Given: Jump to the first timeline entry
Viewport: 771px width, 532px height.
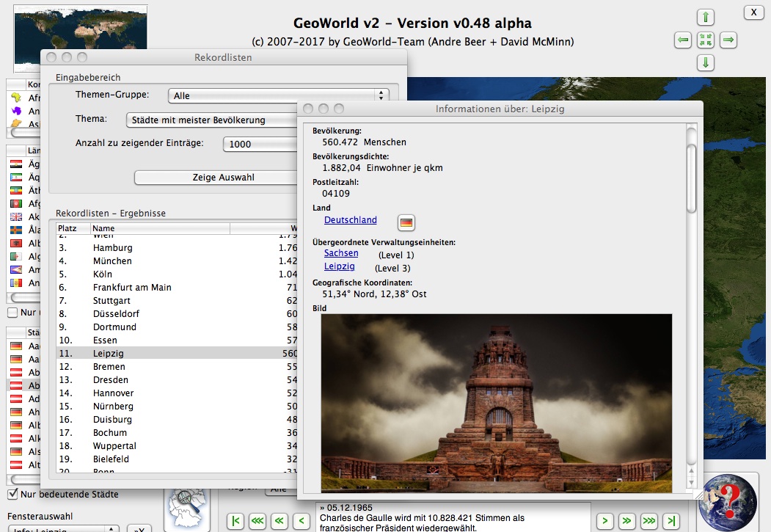Looking at the screenshot, I should point(235,521).
